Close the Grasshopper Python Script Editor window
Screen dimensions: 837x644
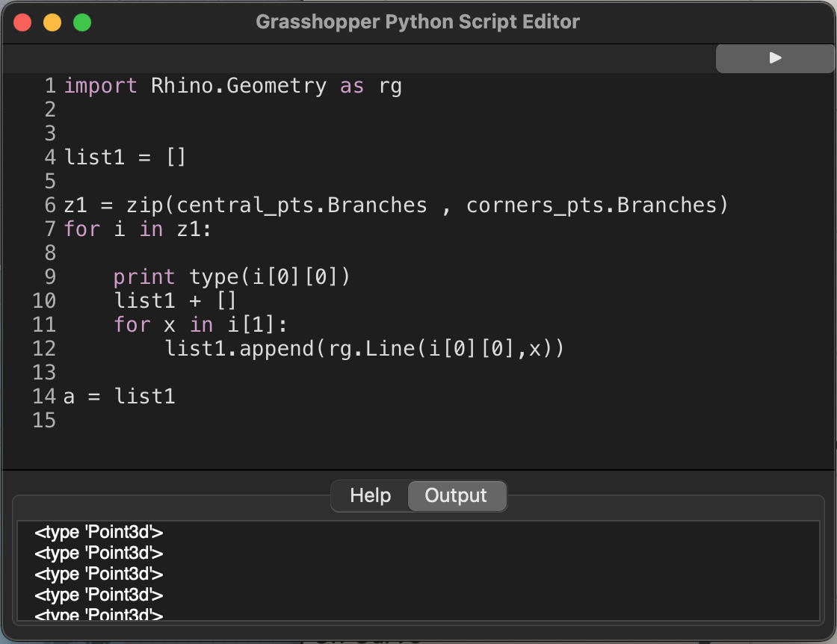point(22,23)
